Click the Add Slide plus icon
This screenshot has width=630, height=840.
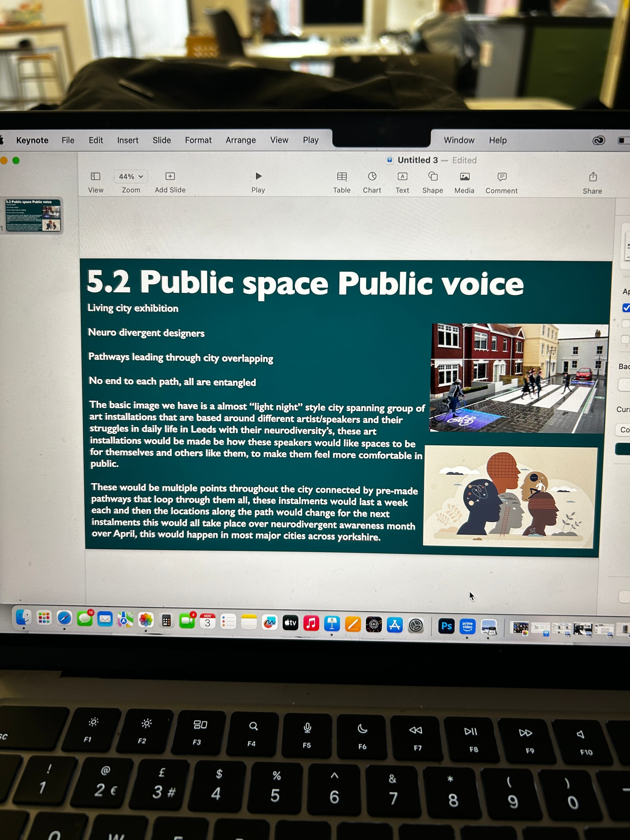point(170,176)
